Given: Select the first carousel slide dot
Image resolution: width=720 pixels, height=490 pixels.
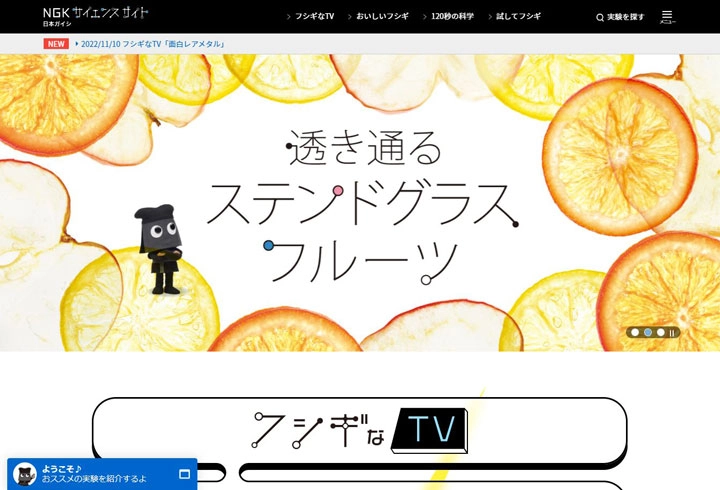Looking at the screenshot, I should 635,332.
